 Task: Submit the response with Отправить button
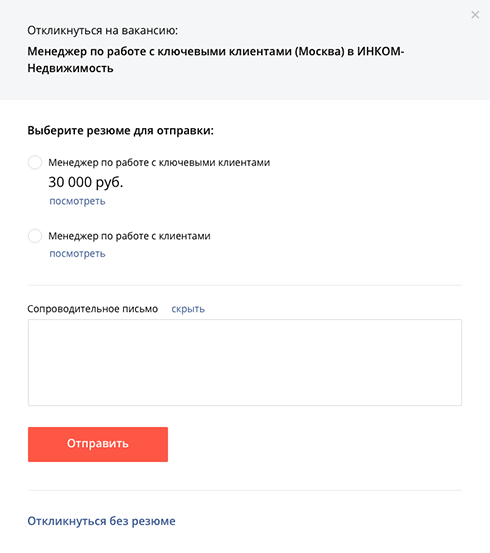pos(98,444)
